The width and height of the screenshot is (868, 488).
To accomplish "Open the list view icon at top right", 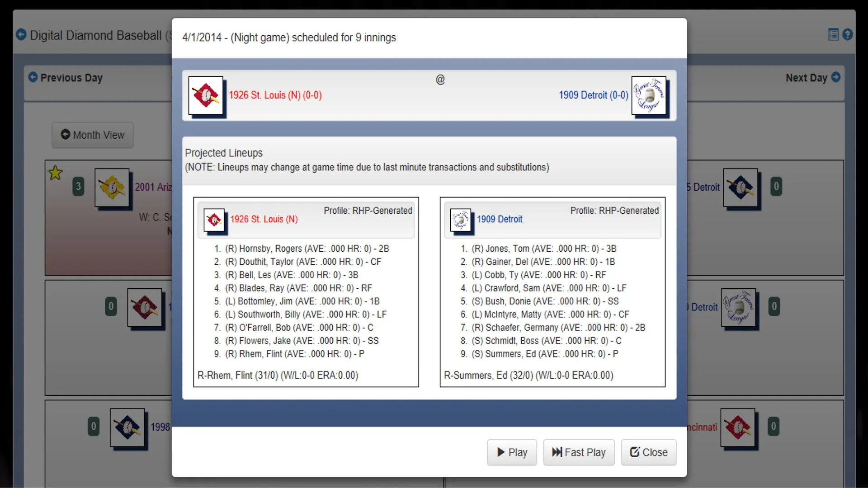I will point(833,34).
